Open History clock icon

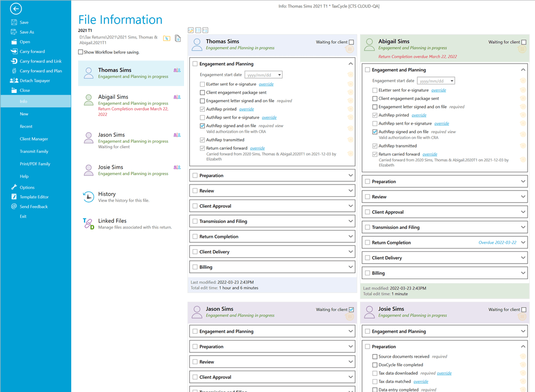88,197
